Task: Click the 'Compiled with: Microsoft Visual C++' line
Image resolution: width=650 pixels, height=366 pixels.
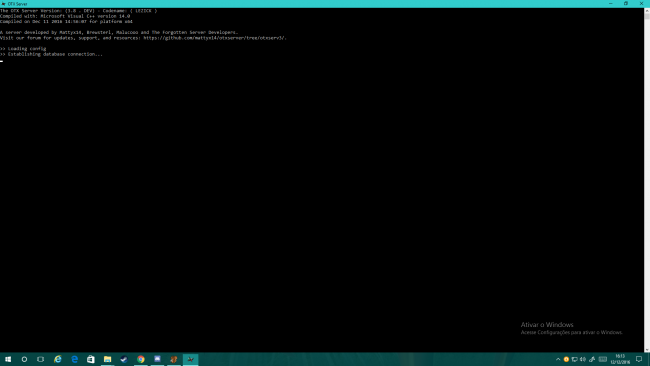Action: coord(65,16)
